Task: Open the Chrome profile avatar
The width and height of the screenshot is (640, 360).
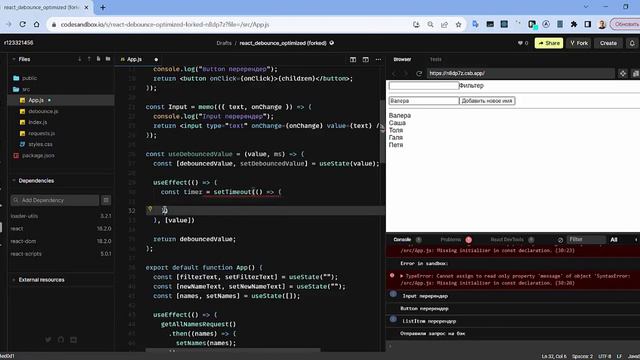Action: click(602, 24)
